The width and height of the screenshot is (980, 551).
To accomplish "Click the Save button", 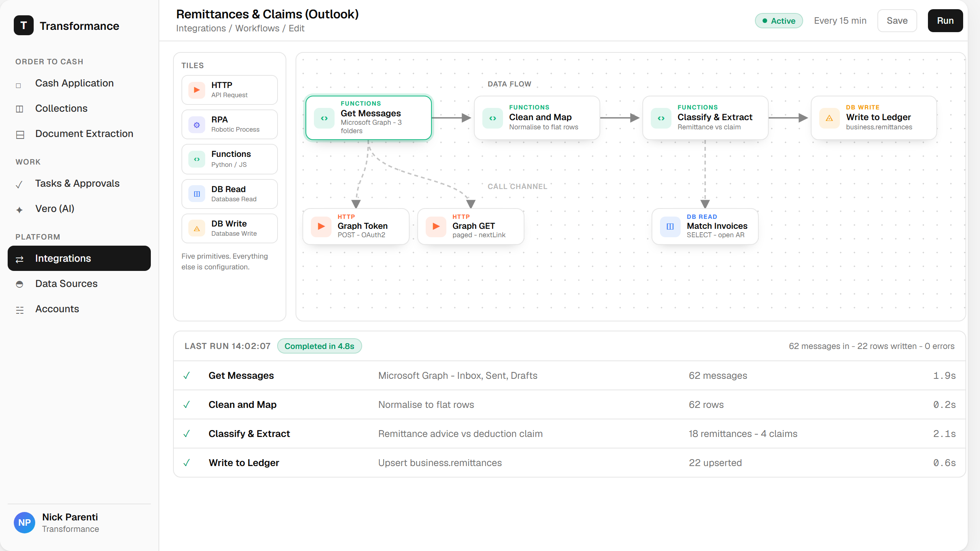I will pos(897,21).
